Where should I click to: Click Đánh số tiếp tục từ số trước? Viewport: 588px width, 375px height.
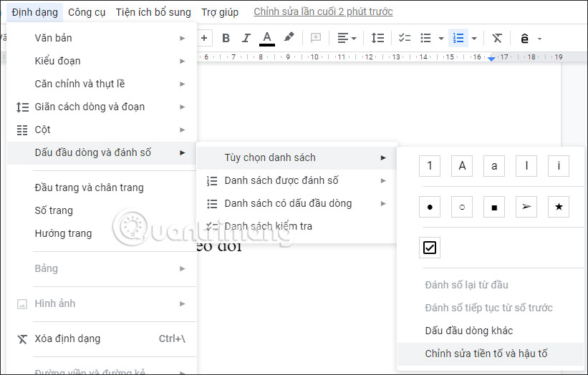491,308
